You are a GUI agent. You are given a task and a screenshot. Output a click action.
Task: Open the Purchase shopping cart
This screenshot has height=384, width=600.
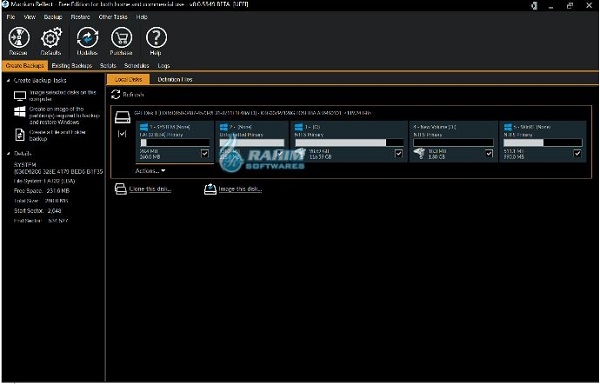pos(121,42)
